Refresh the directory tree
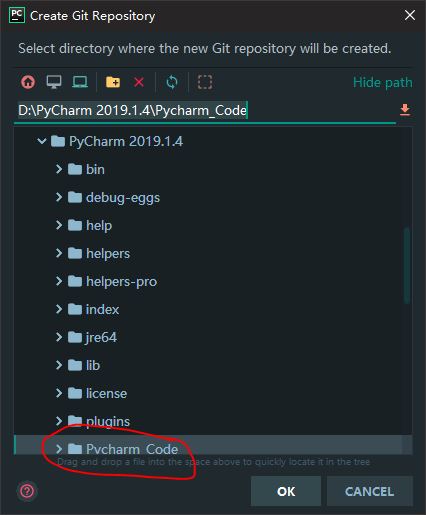426x515 pixels. (x=172, y=82)
